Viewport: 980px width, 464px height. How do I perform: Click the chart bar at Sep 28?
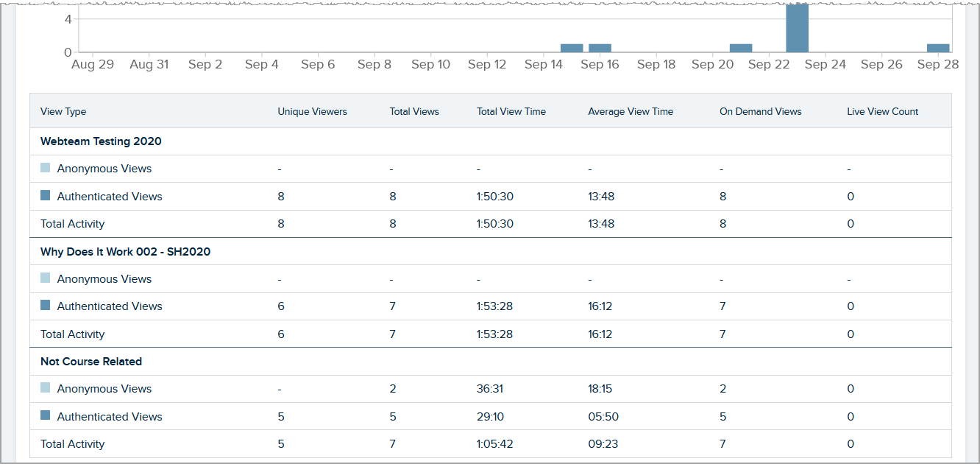click(x=937, y=48)
